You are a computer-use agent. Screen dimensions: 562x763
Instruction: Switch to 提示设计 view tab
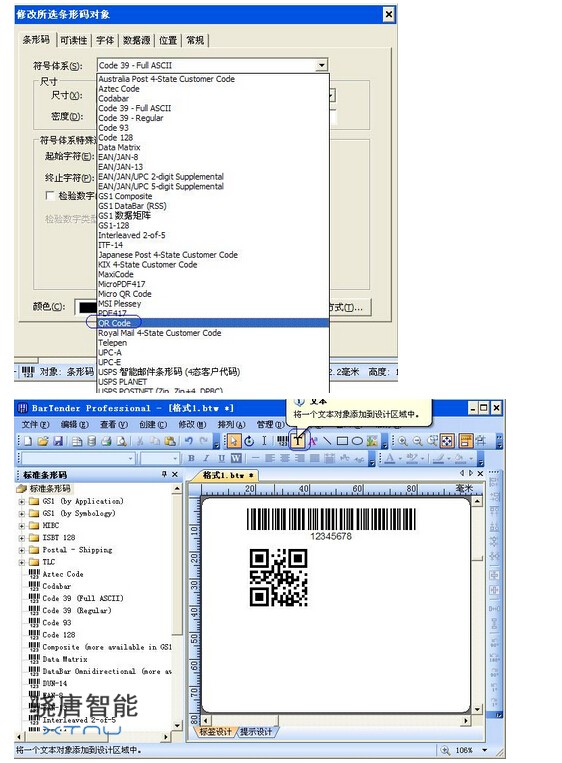[256, 731]
